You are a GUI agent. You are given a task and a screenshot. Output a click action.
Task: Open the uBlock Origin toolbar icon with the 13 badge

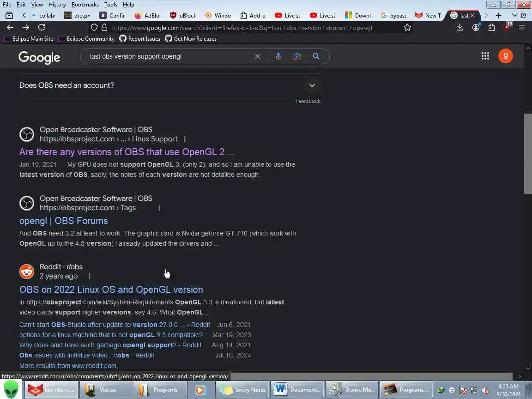point(507,27)
